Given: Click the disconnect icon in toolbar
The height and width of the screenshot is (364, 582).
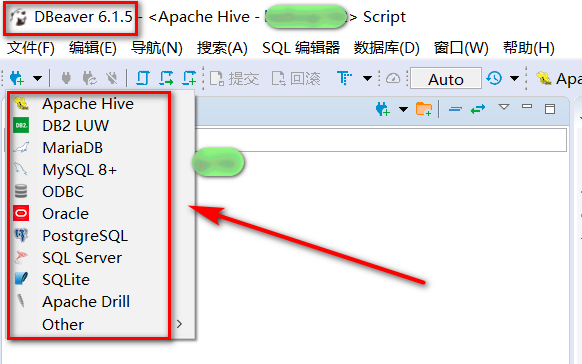Looking at the screenshot, I should click(x=112, y=78).
